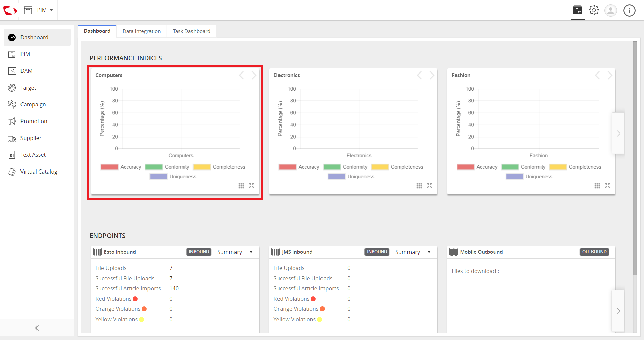
Task: Open the settings gear in top bar
Action: pos(594,10)
